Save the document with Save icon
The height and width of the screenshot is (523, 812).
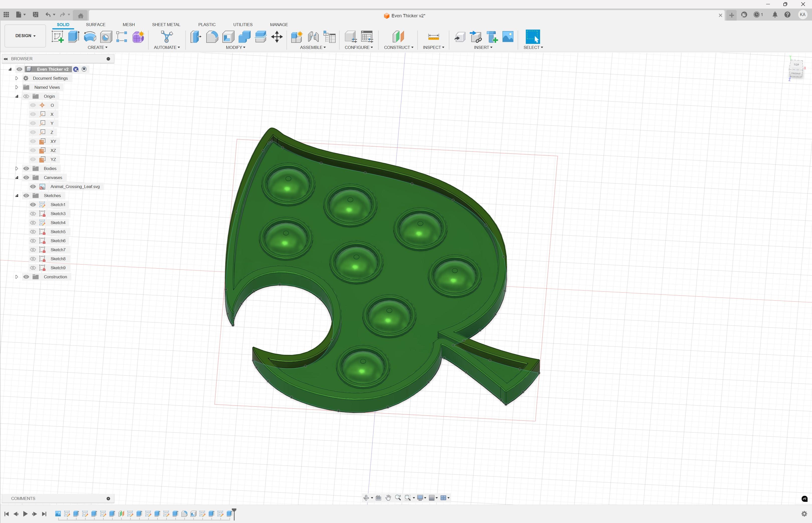pyautogui.click(x=35, y=15)
